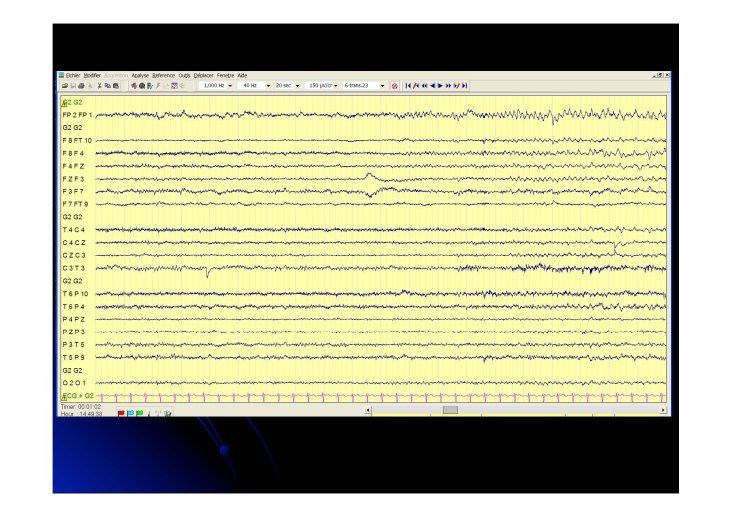Select the P 4 P Z channel label
The image size is (732, 517).
point(74,319)
